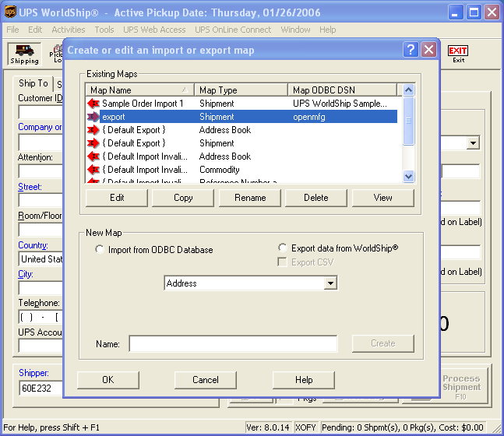Click the Create button
This screenshot has width=504, height=436.
click(382, 343)
